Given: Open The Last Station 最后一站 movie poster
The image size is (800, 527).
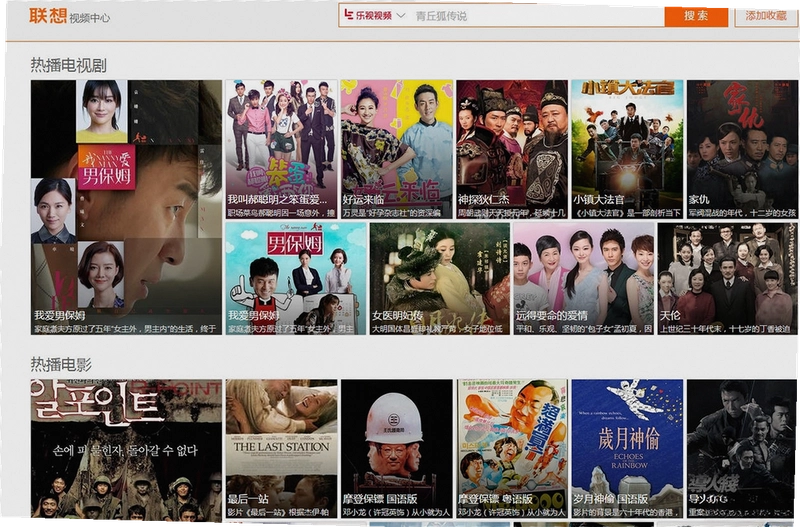Looking at the screenshot, I should tap(282, 449).
